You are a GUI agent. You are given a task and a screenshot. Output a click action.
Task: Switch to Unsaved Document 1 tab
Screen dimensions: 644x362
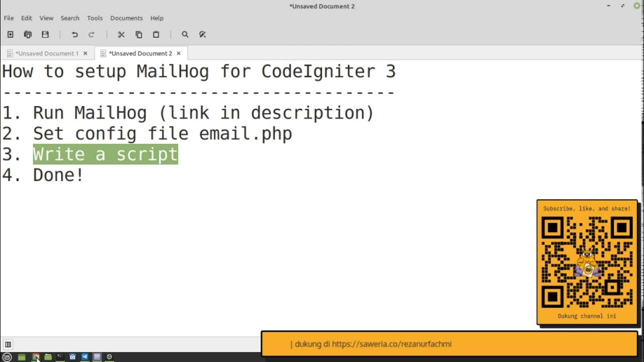coord(47,53)
